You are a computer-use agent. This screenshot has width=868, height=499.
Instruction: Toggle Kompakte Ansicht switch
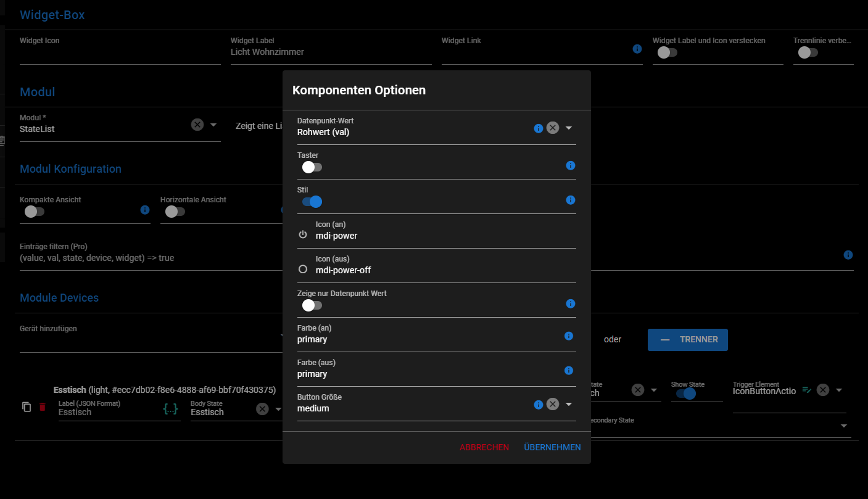click(34, 212)
